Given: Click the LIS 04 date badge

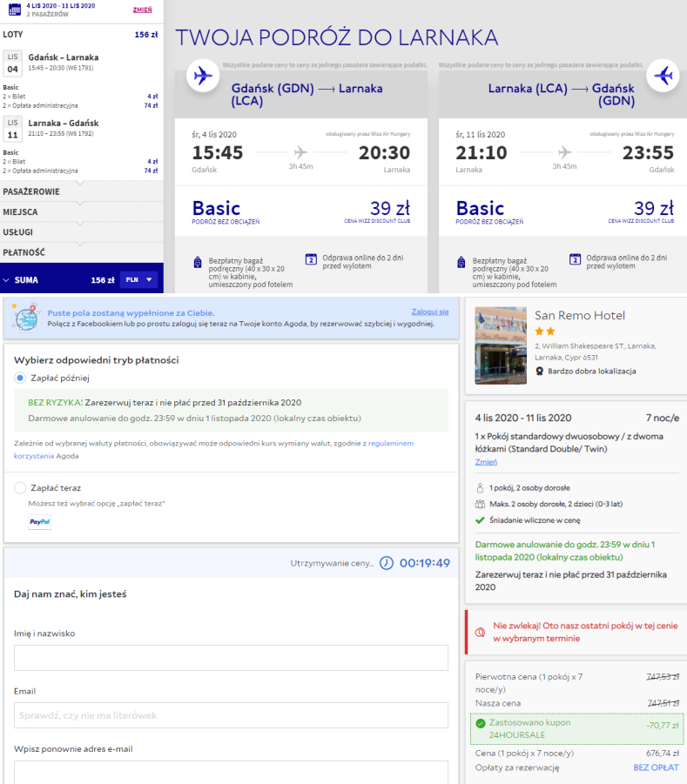Looking at the screenshot, I should pos(12,63).
